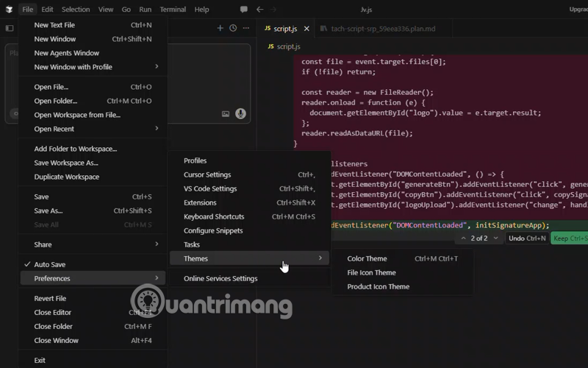Open the chat bubble icon in title bar

click(x=244, y=10)
